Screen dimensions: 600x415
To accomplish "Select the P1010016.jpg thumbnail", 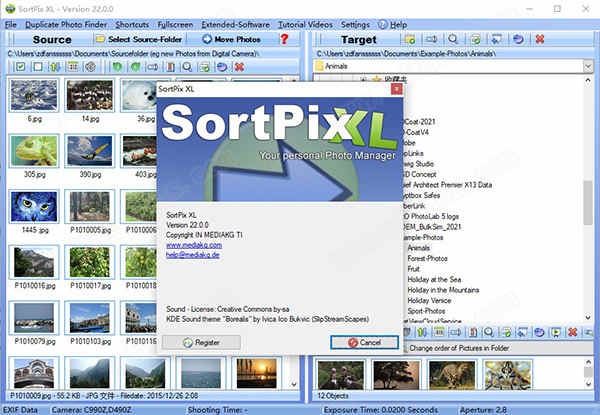I will click(34, 262).
